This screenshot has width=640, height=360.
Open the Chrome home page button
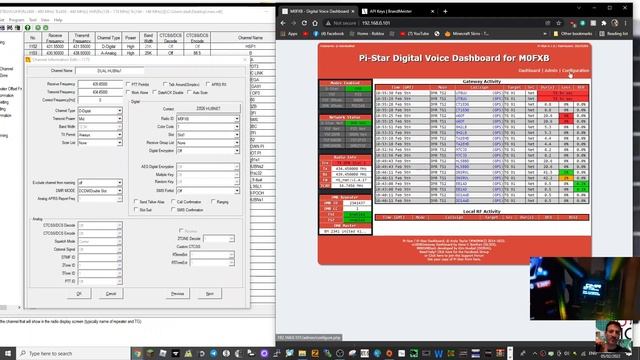tap(315, 23)
